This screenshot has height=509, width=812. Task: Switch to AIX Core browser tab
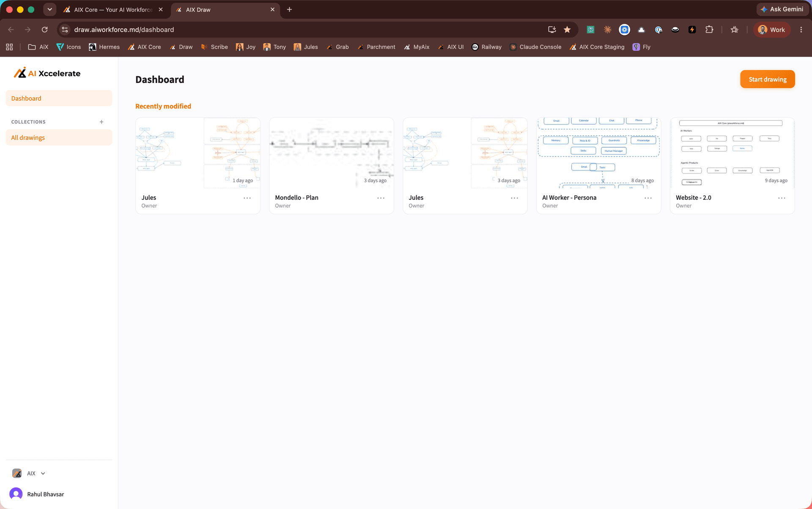click(113, 9)
